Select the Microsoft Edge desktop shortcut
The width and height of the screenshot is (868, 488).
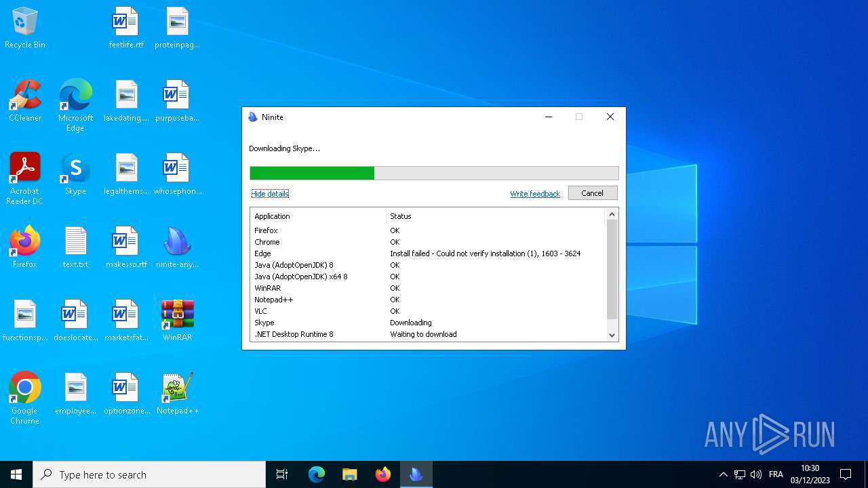click(75, 105)
